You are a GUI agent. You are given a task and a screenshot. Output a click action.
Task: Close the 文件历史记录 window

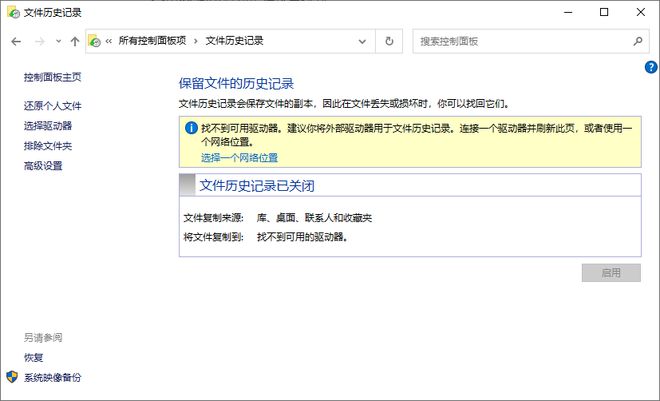pos(641,12)
